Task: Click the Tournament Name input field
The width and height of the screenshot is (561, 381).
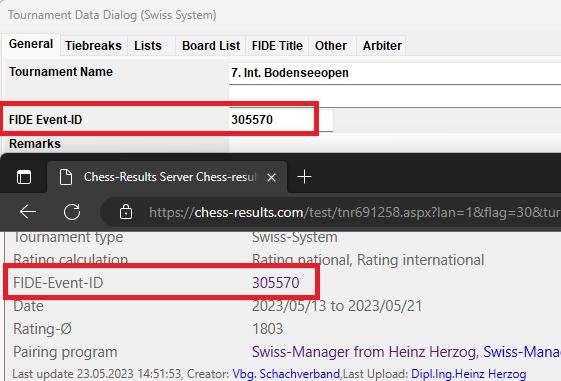Action: [x=395, y=73]
